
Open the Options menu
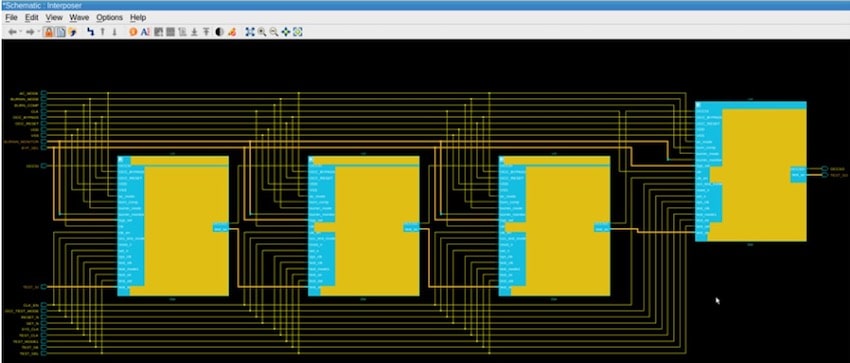pyautogui.click(x=110, y=17)
